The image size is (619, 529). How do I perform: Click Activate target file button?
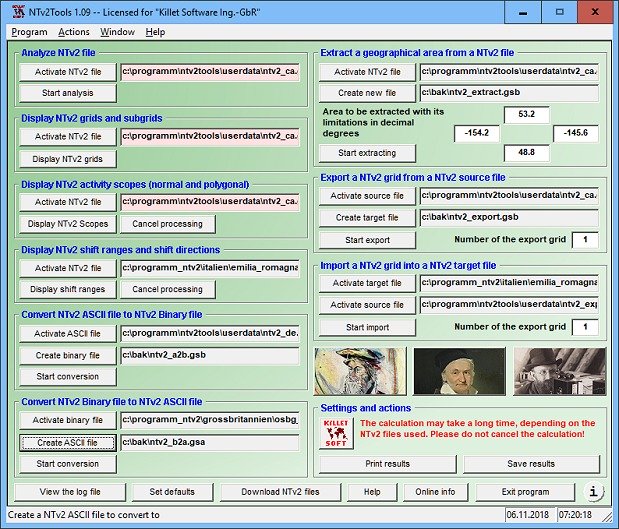pos(368,283)
